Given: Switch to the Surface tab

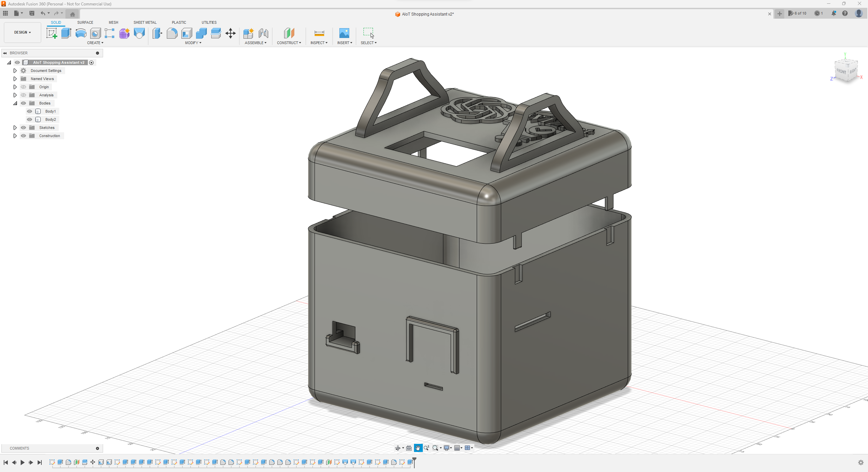Looking at the screenshot, I should click(x=85, y=22).
